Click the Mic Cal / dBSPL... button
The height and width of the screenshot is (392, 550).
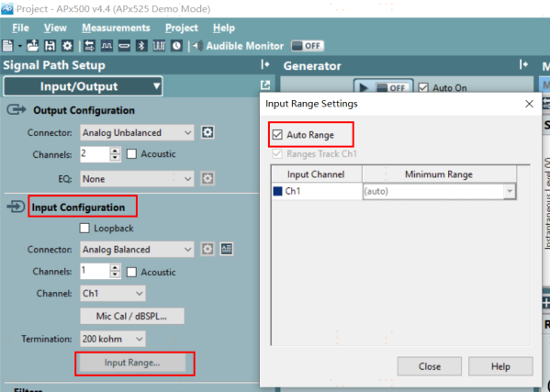coord(132,317)
